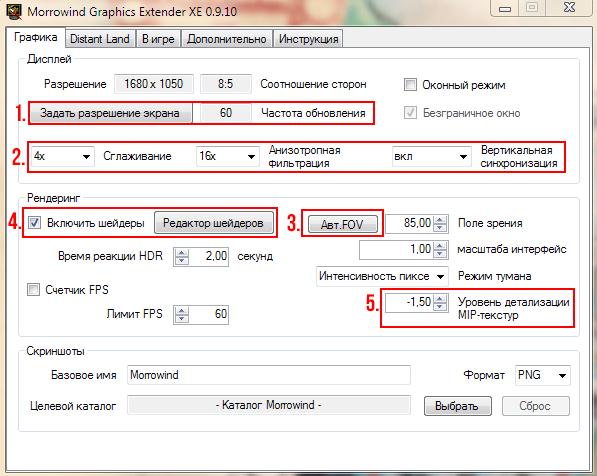Decrease interface scale with down arrow
Screen dimensions: 597x476
click(440, 253)
